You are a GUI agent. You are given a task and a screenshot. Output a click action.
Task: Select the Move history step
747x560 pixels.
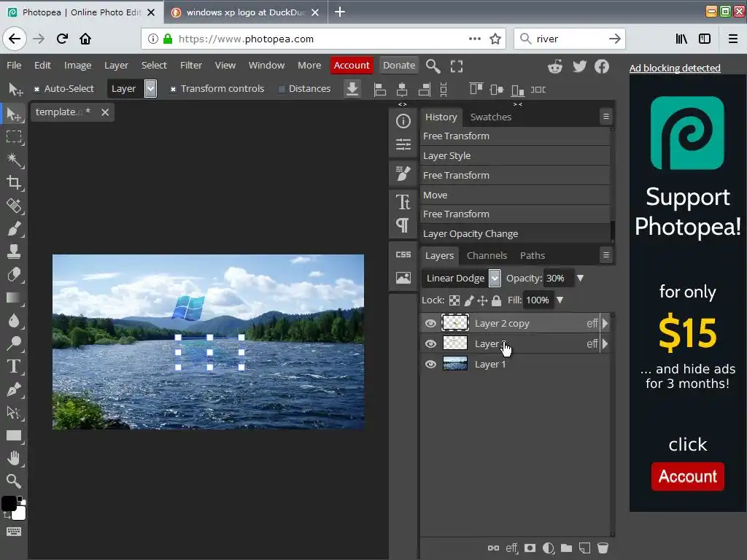point(515,195)
